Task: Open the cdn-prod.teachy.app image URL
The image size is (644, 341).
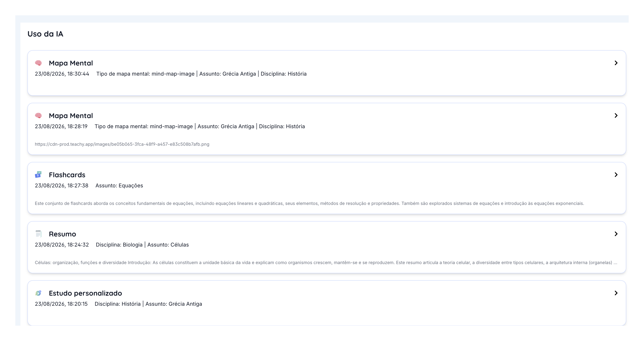Action: tap(122, 144)
